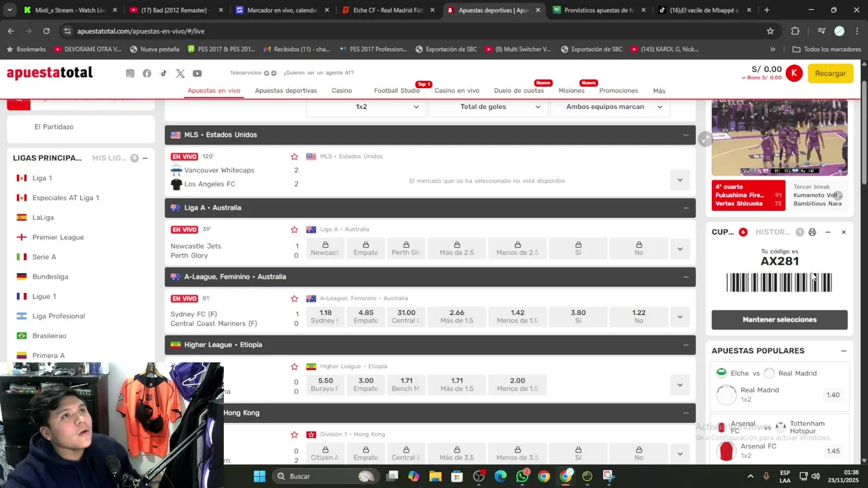This screenshot has height=488, width=868.
Task: Click the Windows Start button
Action: (x=260, y=476)
